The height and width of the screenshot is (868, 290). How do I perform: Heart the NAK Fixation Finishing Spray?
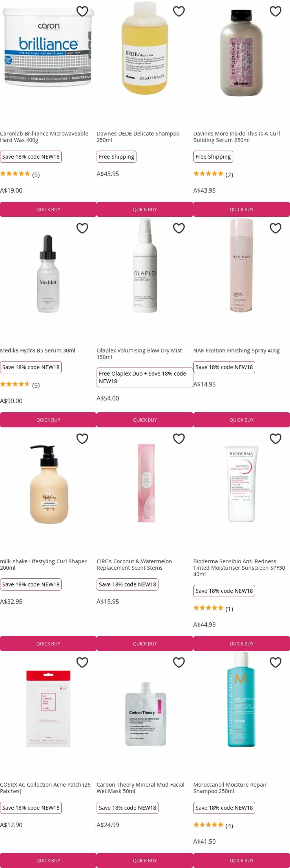coord(276,228)
